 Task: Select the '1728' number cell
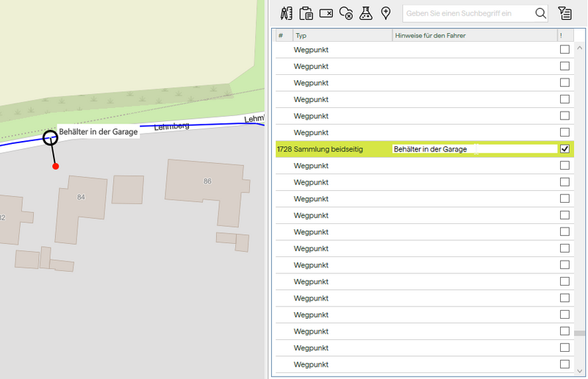[x=284, y=149]
